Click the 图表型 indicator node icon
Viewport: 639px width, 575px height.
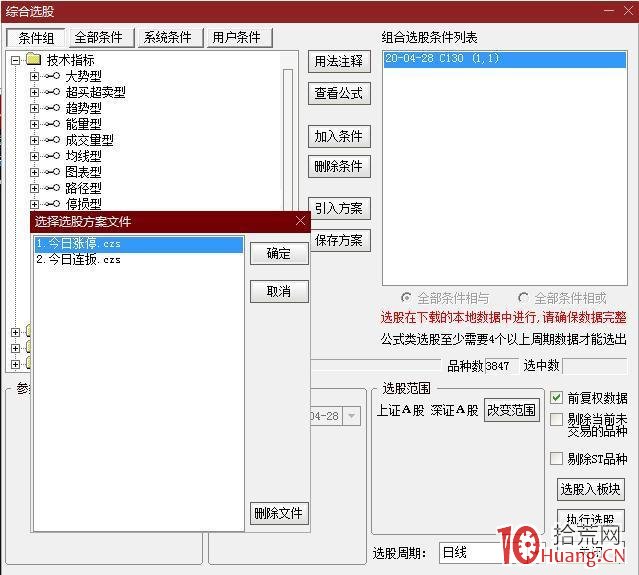(x=53, y=172)
